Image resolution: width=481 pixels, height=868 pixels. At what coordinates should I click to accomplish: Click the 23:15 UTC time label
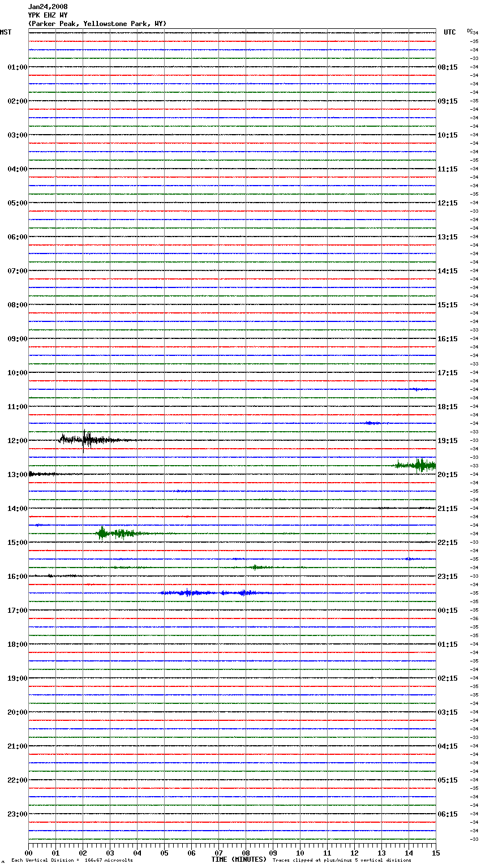[448, 577]
